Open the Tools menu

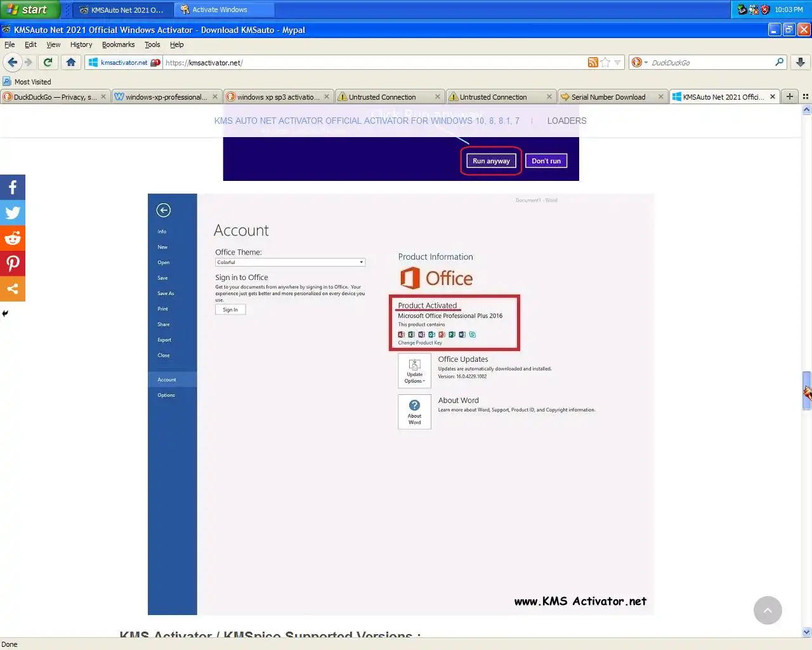[x=152, y=44]
